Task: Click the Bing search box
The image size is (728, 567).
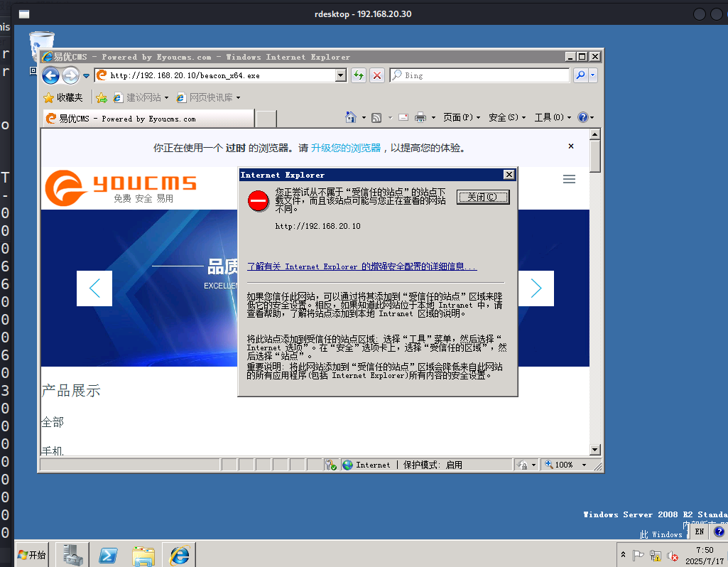Action: click(479, 75)
